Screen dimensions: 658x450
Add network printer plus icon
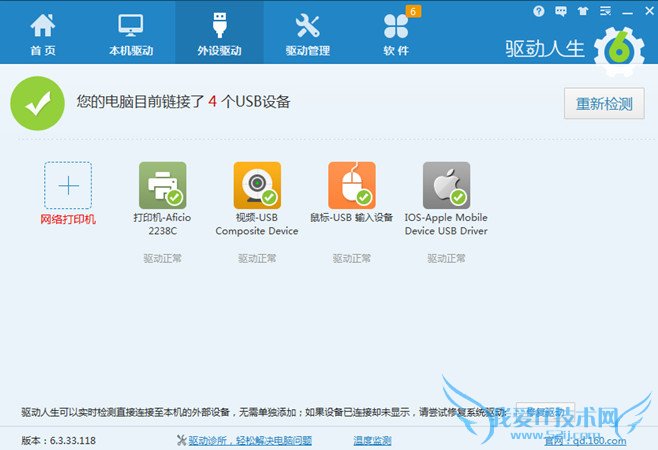point(68,185)
